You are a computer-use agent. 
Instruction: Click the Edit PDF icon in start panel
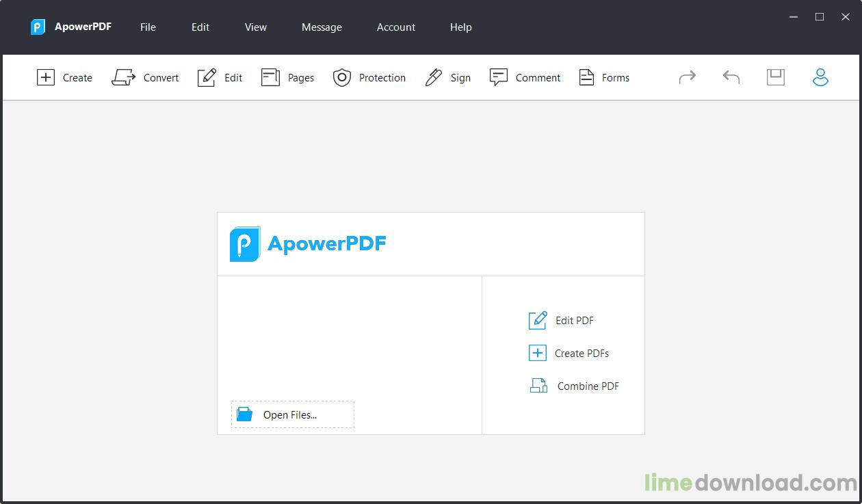(538, 320)
